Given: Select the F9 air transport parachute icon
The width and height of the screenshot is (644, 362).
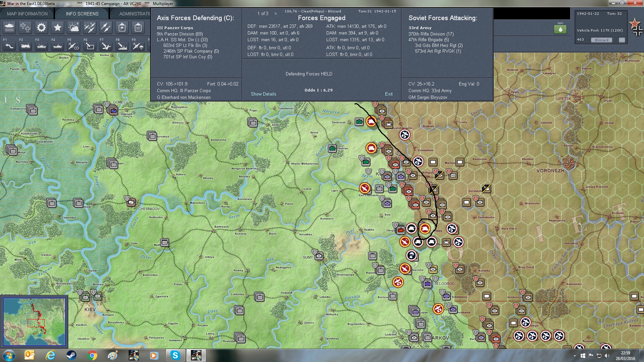Looking at the screenshot, I should [x=138, y=46].
